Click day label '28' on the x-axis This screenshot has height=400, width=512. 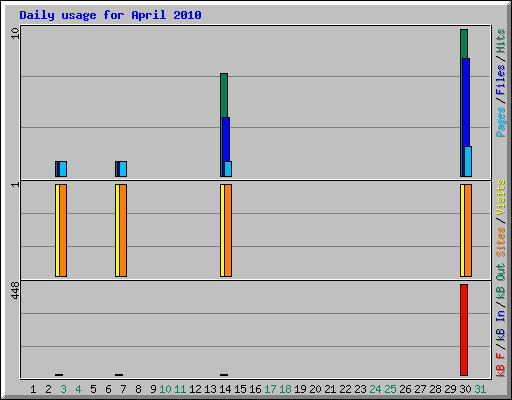(x=435, y=389)
